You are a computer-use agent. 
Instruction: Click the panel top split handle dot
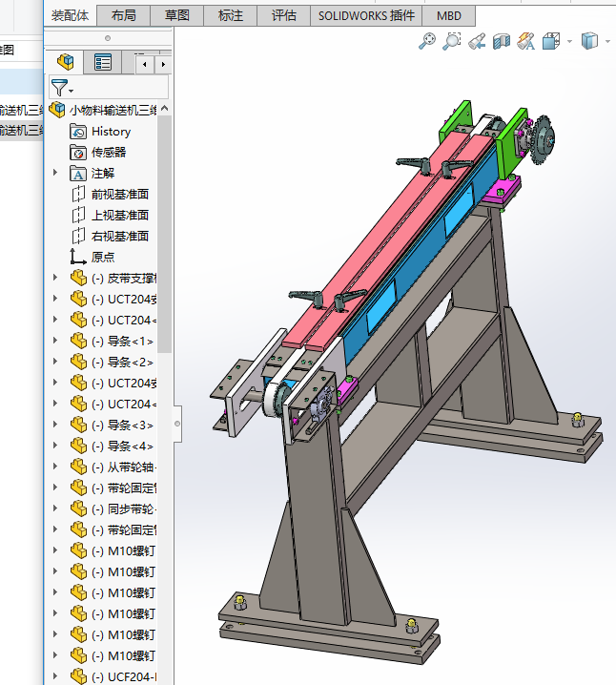[108, 38]
